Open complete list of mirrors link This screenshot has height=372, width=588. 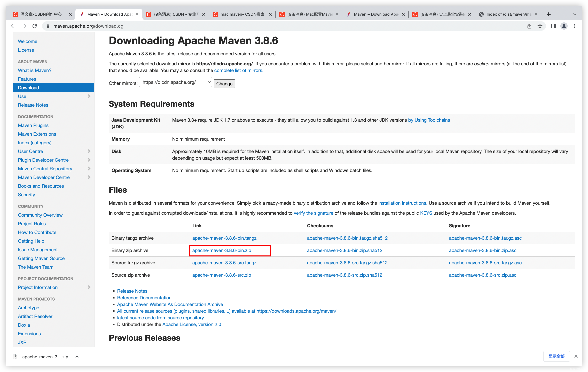tap(238, 70)
